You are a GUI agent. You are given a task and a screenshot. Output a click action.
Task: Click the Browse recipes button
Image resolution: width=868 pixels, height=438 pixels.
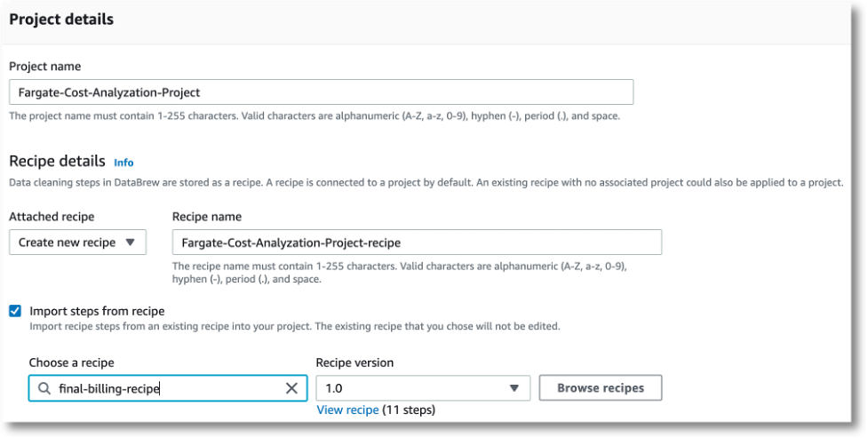(x=600, y=388)
